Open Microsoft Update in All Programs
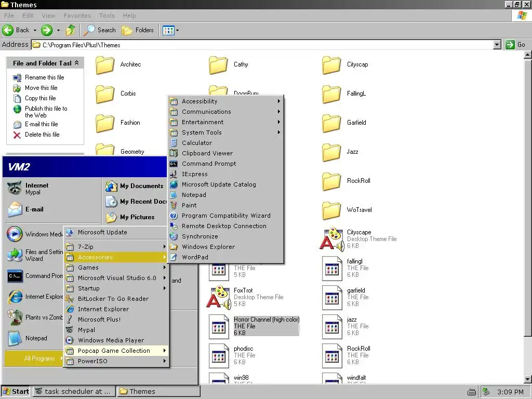Viewport: 532px width, 399px height. pos(116,232)
